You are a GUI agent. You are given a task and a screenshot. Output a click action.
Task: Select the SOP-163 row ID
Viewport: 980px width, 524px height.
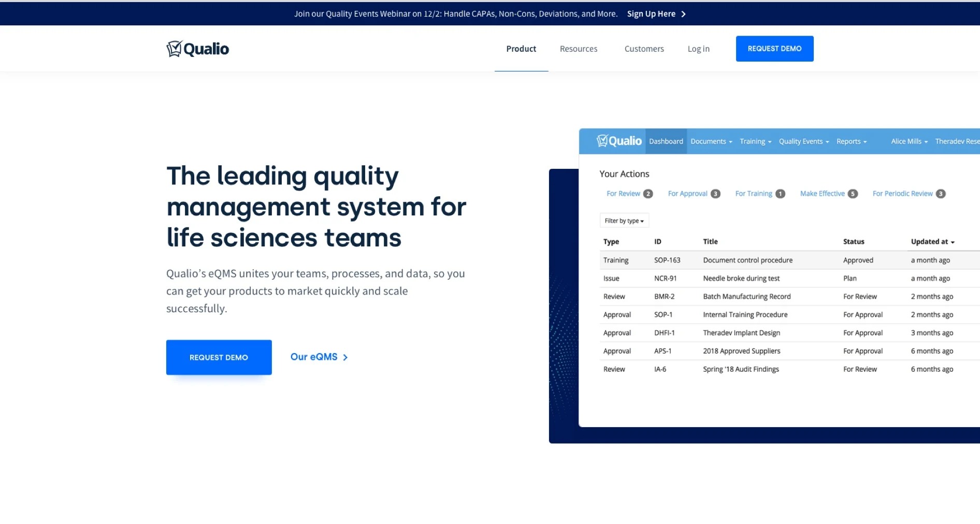[667, 260]
